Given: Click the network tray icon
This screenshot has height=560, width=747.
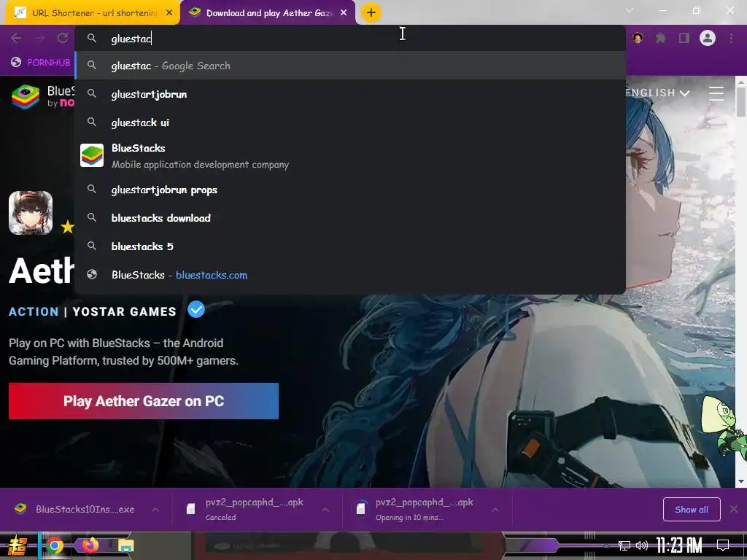Looking at the screenshot, I should coord(624,545).
